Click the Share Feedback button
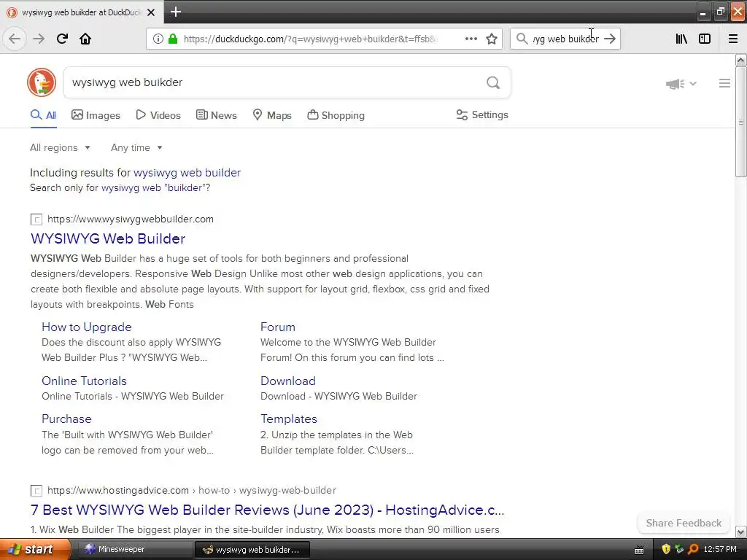 pos(684,523)
